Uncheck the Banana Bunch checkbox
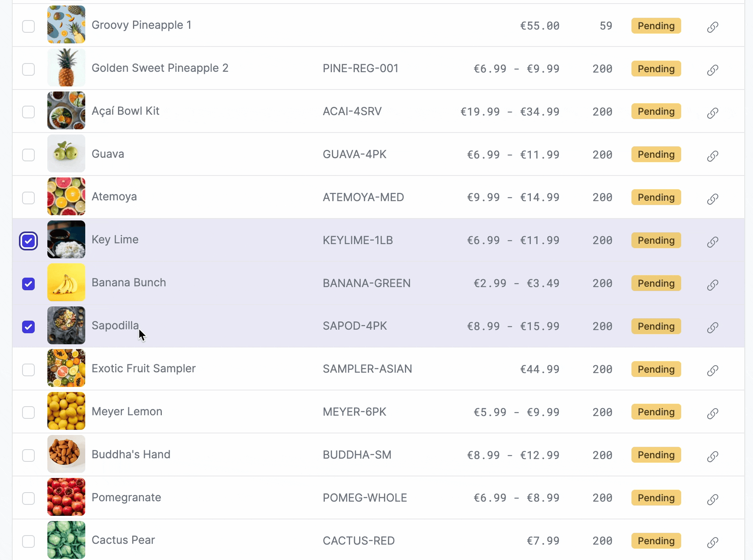This screenshot has height=560, width=753. pos(28,284)
